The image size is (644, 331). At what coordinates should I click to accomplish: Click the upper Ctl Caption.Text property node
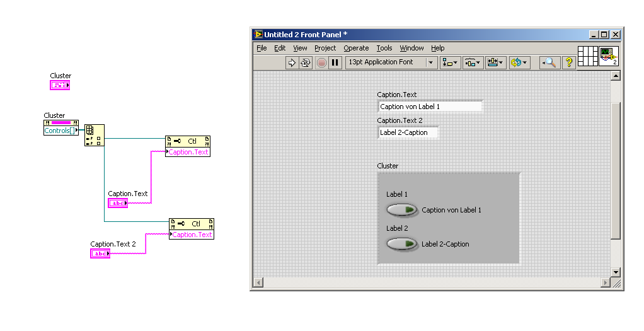pos(188,146)
